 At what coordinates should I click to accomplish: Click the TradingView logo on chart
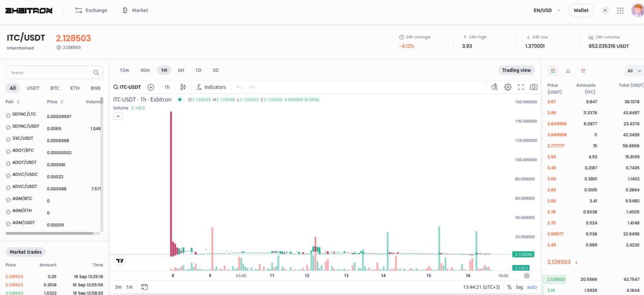(120, 261)
